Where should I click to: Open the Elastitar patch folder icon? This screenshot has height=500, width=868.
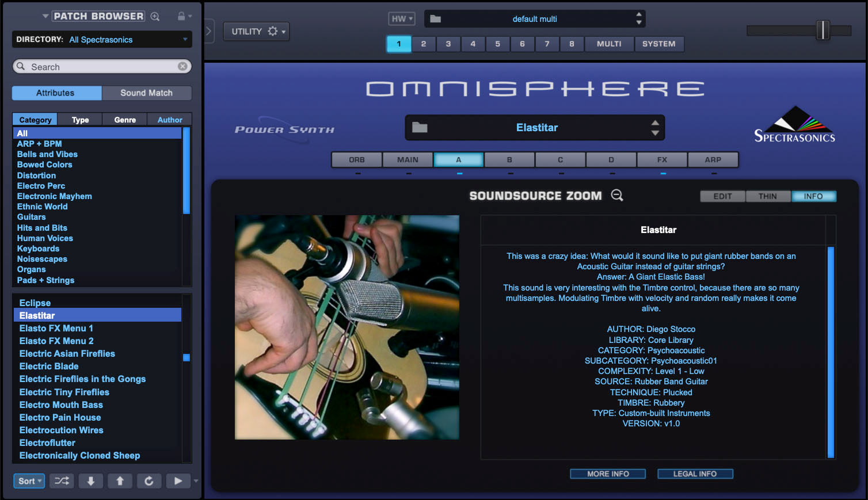420,128
